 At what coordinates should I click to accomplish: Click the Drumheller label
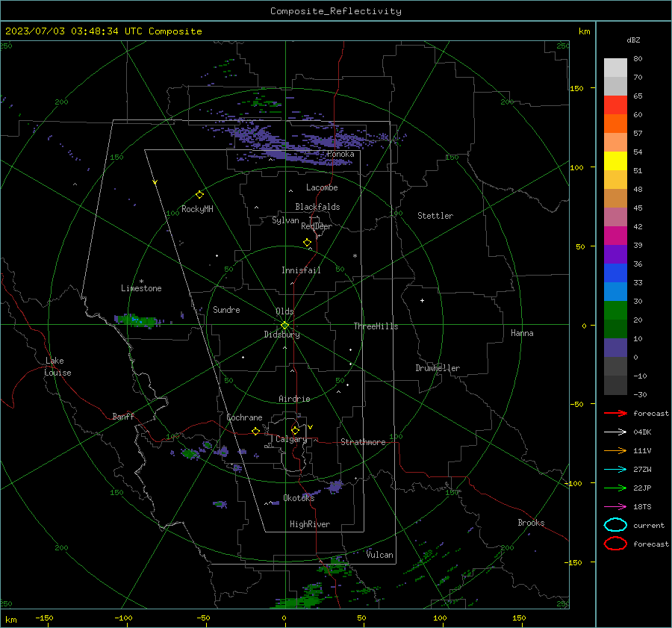pyautogui.click(x=438, y=368)
